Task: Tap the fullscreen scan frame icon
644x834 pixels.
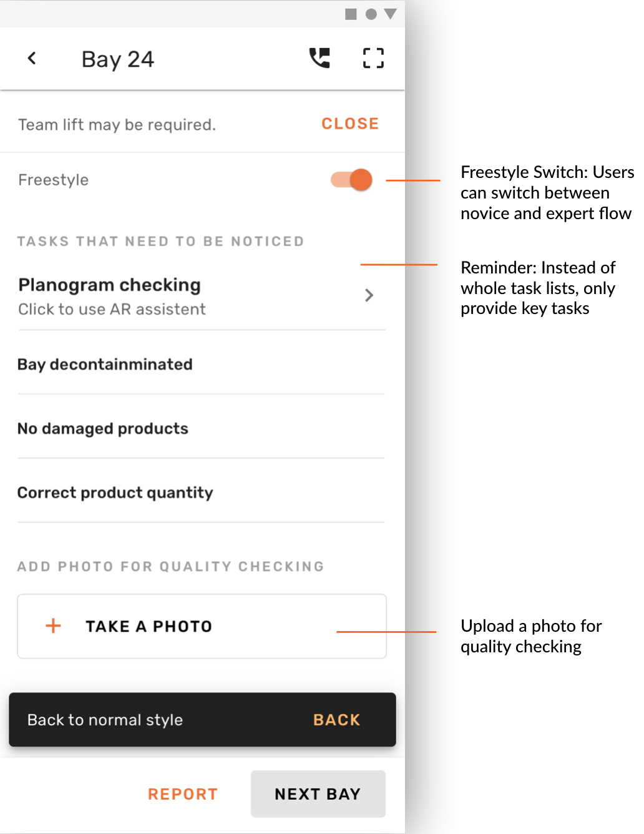Action: coord(373,58)
